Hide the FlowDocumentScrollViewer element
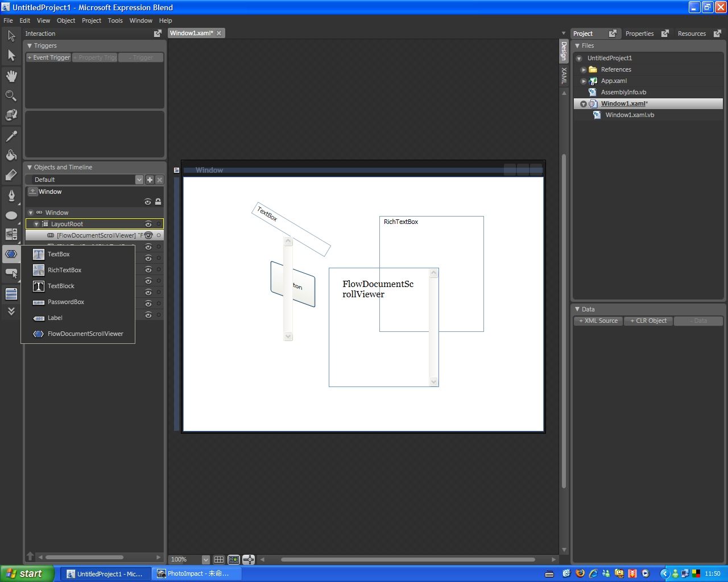728x582 pixels. coord(148,235)
